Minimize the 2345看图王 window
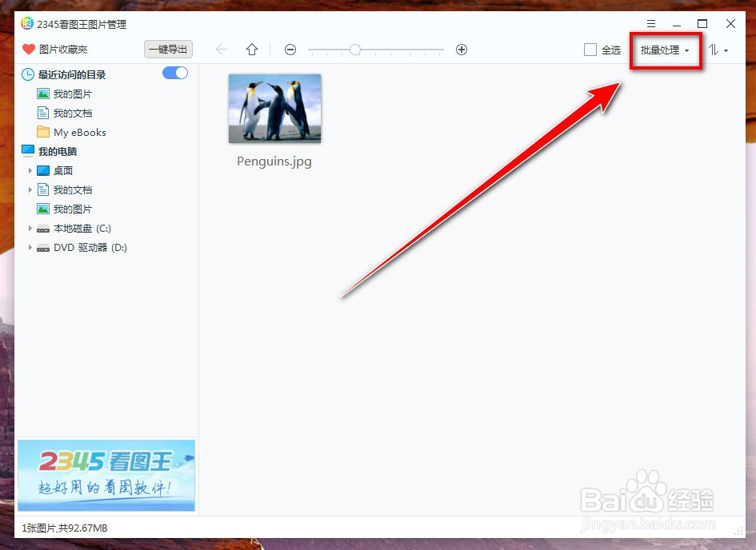Viewport: 756px width, 550px height. tap(677, 25)
